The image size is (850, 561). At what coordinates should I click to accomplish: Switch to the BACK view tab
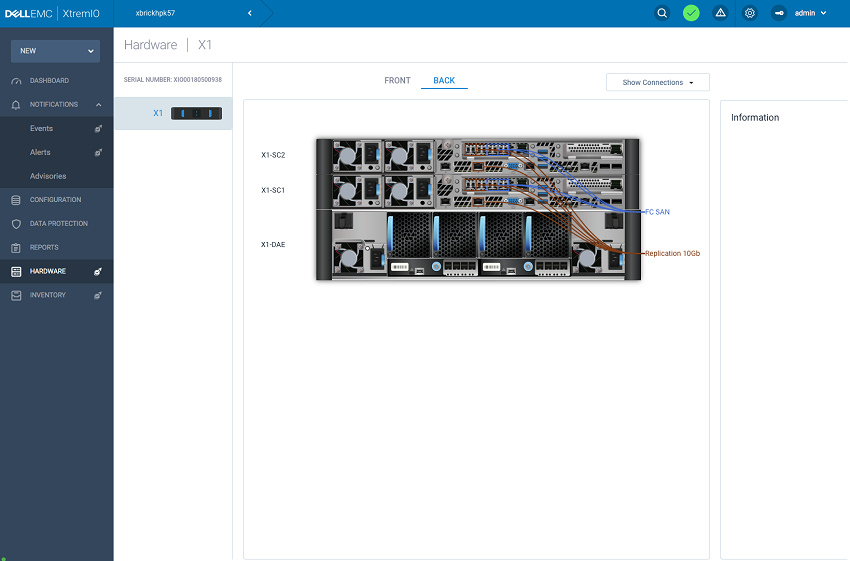(444, 80)
